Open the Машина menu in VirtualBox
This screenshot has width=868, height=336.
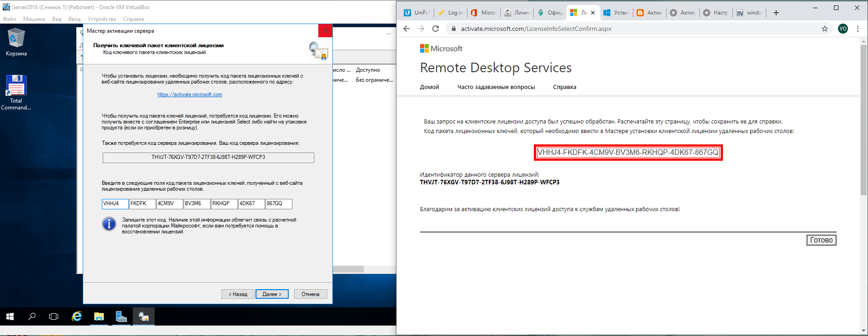(34, 19)
